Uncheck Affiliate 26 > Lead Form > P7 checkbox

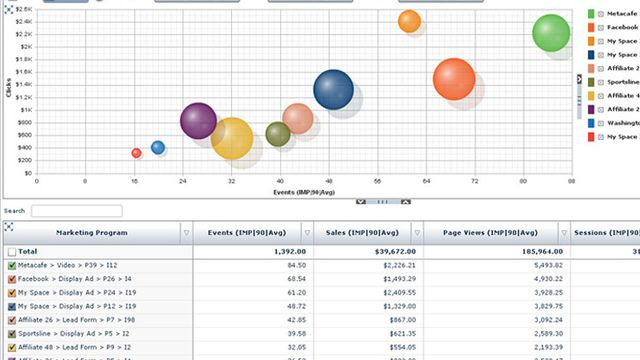(12, 320)
